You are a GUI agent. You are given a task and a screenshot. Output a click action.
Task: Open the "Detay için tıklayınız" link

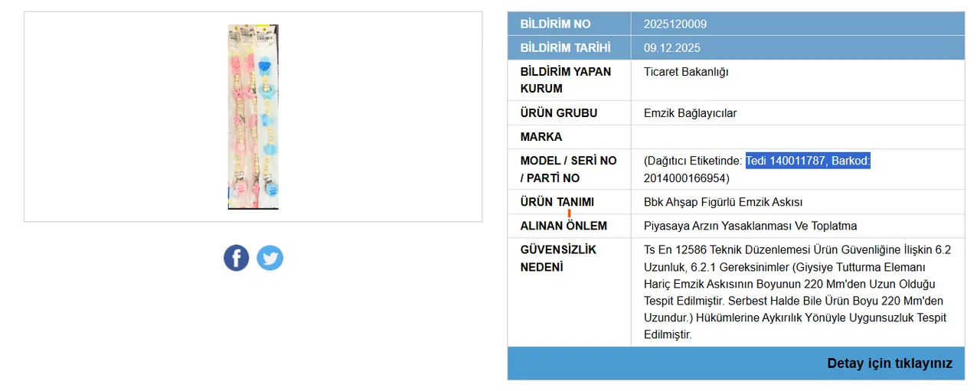(x=890, y=363)
